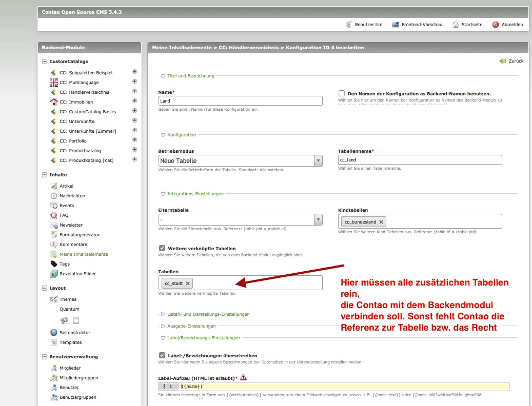Click the red Abmelden logout icon
The height and width of the screenshot is (406, 532).
click(495, 25)
